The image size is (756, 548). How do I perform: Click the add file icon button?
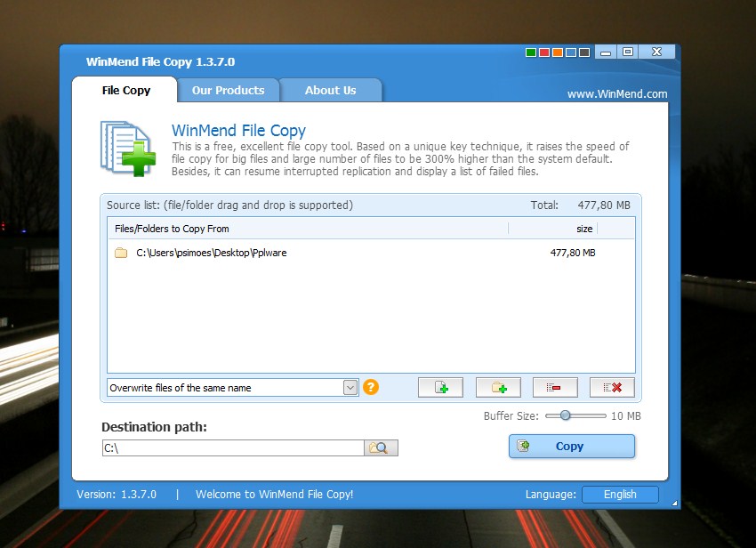[x=440, y=387]
